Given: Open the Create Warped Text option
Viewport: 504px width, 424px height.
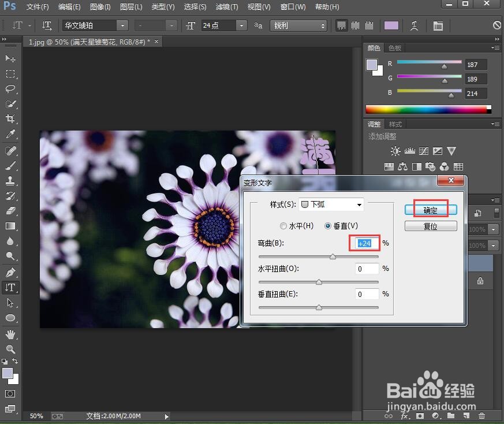Looking at the screenshot, I should pyautogui.click(x=414, y=25).
